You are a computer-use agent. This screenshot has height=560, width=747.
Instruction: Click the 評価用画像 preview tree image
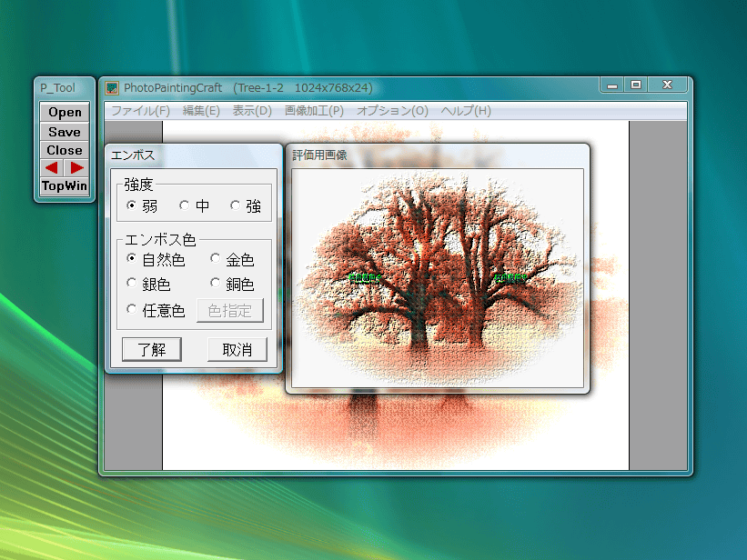tap(438, 278)
